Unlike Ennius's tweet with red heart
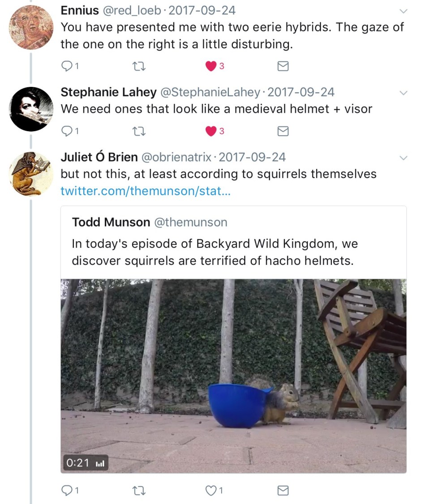This screenshot has width=421, height=504. 210,66
